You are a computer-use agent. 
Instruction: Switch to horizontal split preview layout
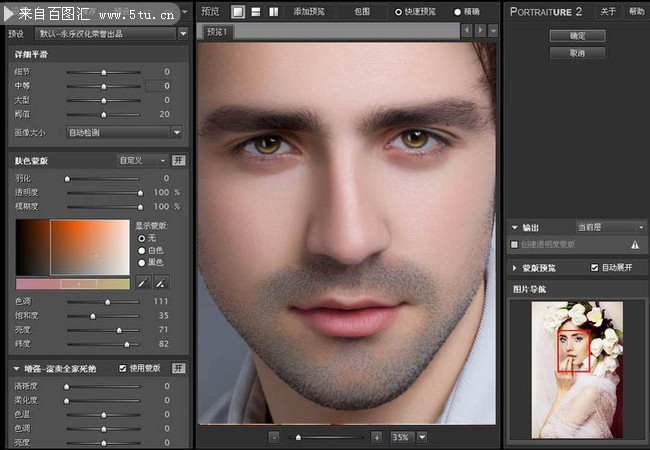coord(256,12)
